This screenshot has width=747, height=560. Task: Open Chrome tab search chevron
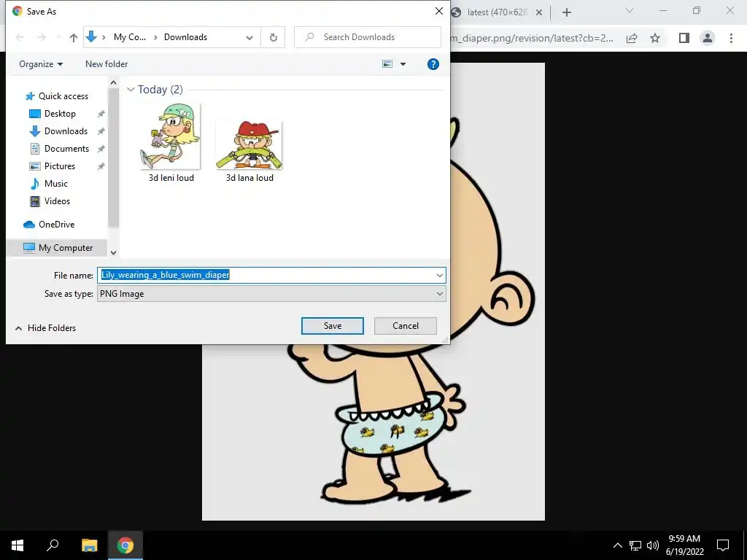coord(630,10)
